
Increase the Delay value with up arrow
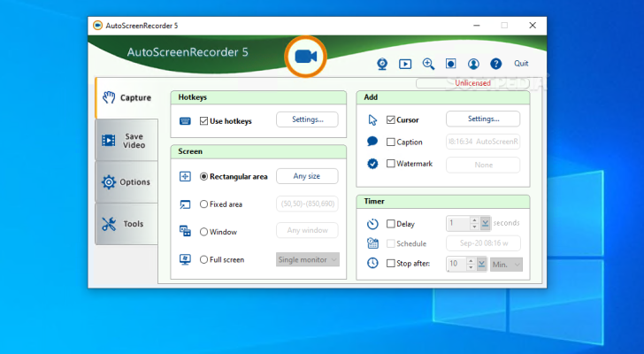tap(474, 220)
